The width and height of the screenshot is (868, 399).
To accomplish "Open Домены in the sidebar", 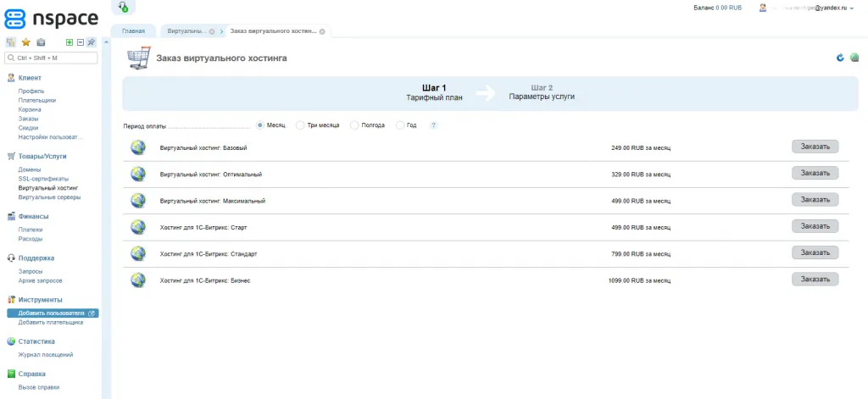I will click(x=30, y=169).
